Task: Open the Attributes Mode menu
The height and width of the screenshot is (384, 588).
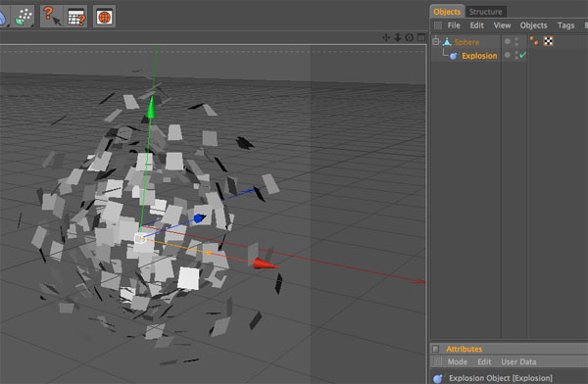Action: tap(458, 361)
